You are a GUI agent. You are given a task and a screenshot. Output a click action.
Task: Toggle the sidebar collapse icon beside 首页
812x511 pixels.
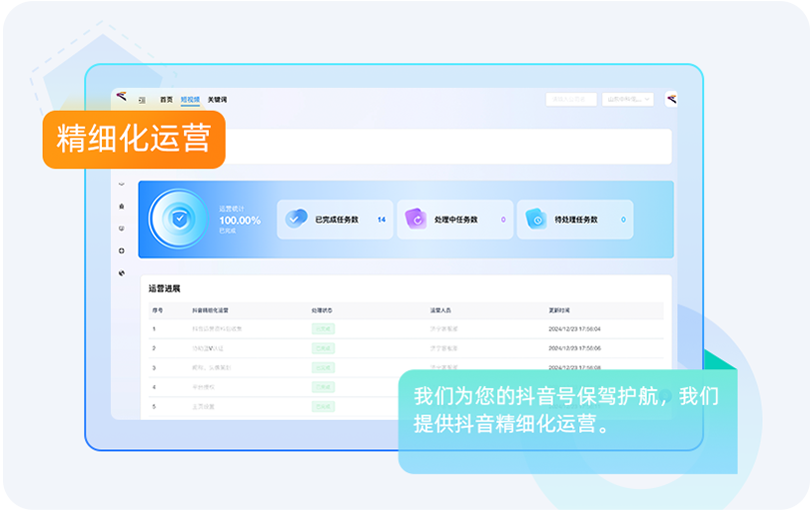(142, 100)
